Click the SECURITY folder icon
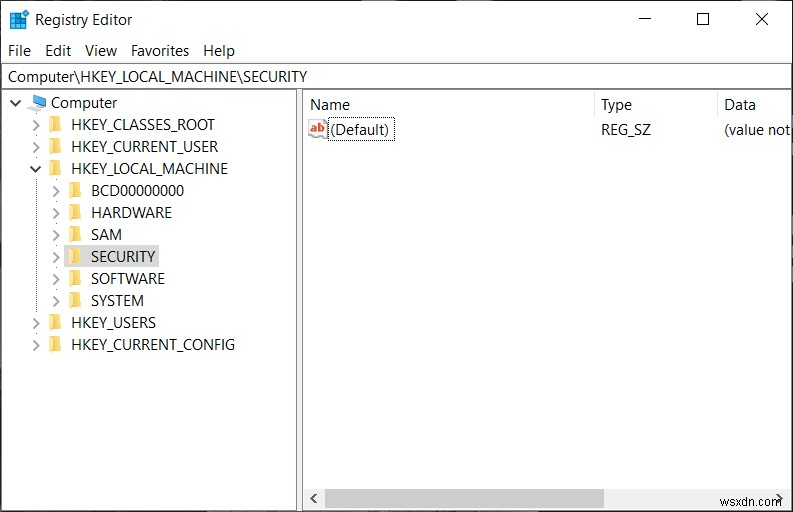Viewport: 793px width, 512px height. click(75, 257)
